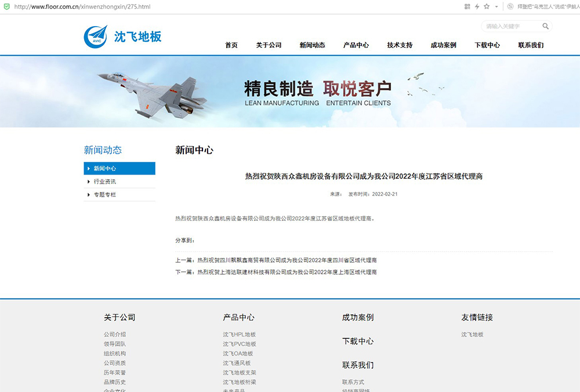Viewport: 580px width, 392px height.
Task: Click the magnifier search icon
Action: 545,26
